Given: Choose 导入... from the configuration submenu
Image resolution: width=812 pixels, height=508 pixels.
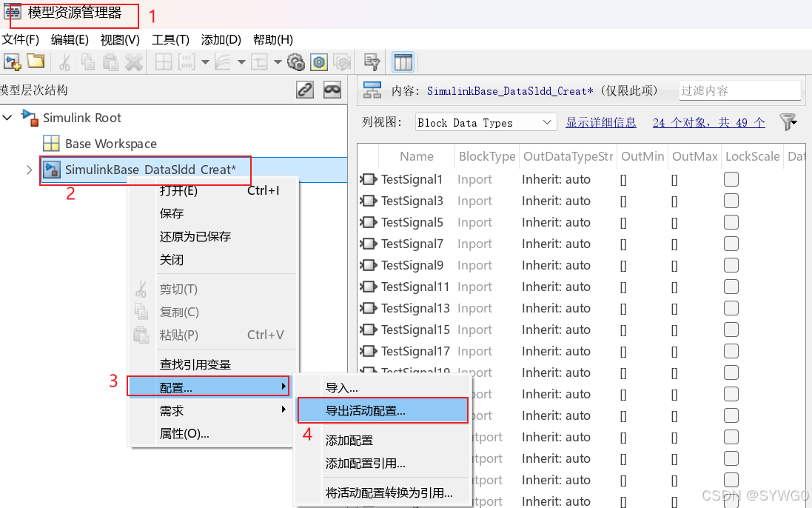Looking at the screenshot, I should (383, 387).
